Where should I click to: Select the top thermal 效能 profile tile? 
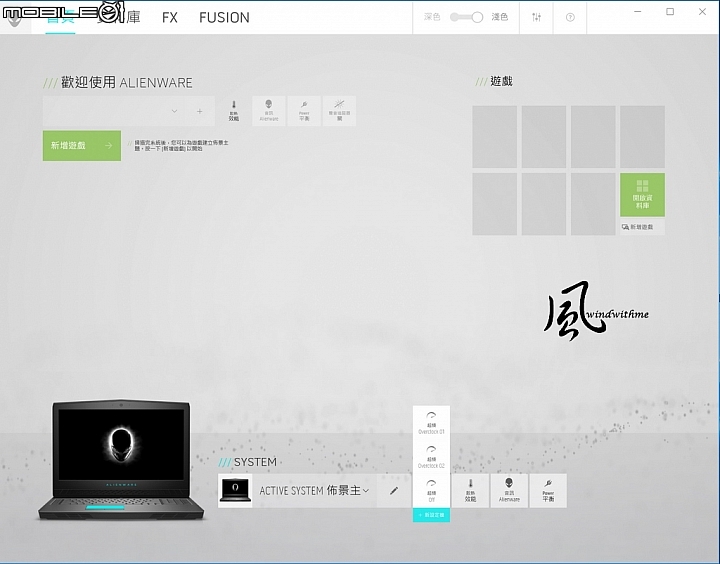(234, 111)
